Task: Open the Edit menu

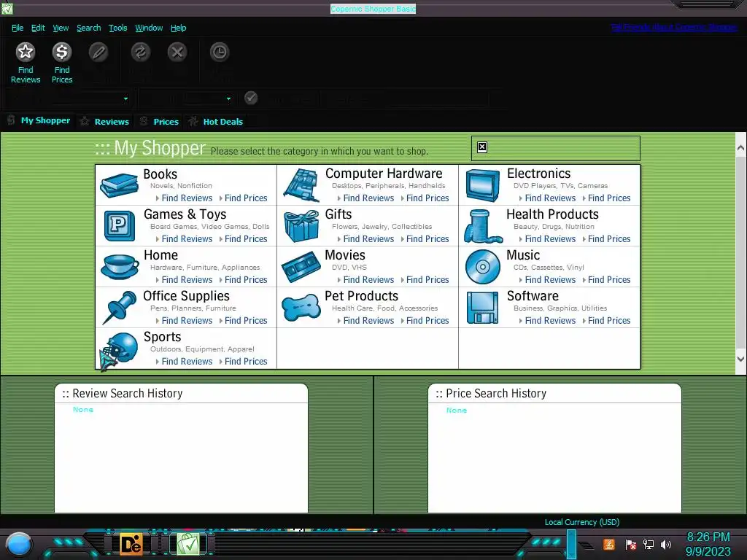Action: (x=38, y=28)
